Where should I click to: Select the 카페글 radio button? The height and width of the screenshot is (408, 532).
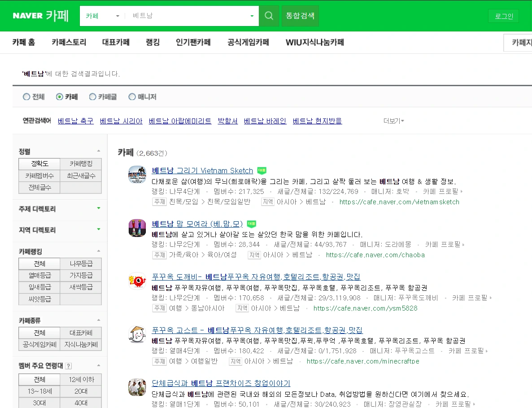point(92,97)
